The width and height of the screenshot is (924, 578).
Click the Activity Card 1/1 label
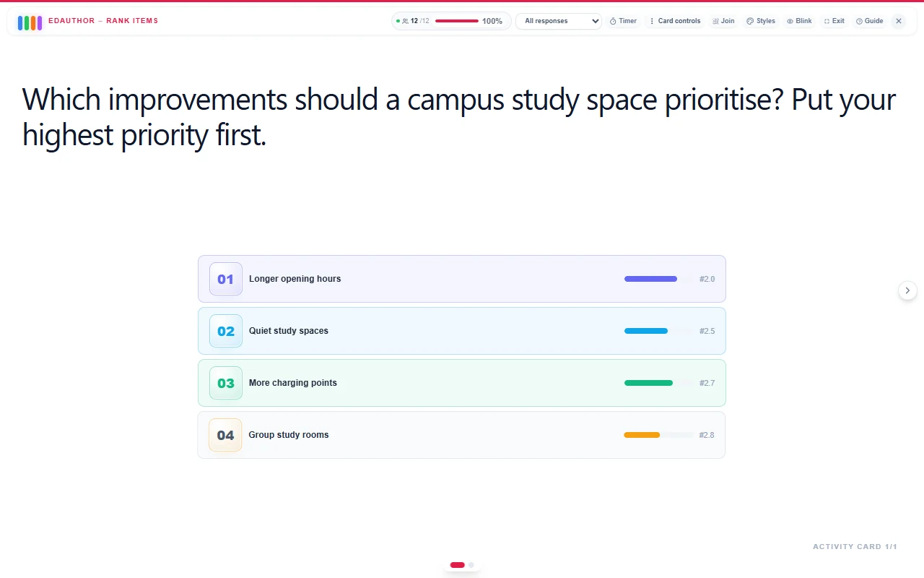(855, 547)
